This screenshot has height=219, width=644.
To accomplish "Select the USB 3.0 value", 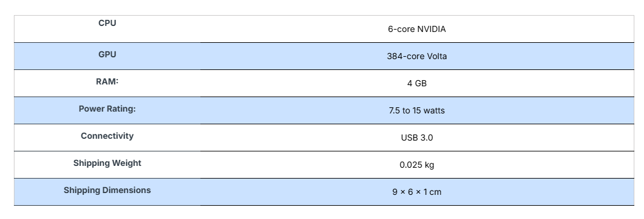I will (x=417, y=138).
